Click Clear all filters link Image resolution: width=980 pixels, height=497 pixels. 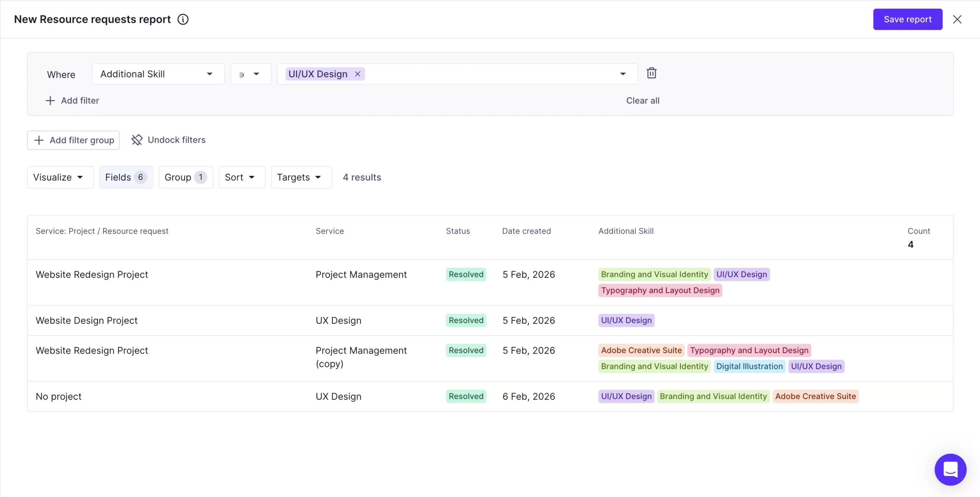pos(642,101)
